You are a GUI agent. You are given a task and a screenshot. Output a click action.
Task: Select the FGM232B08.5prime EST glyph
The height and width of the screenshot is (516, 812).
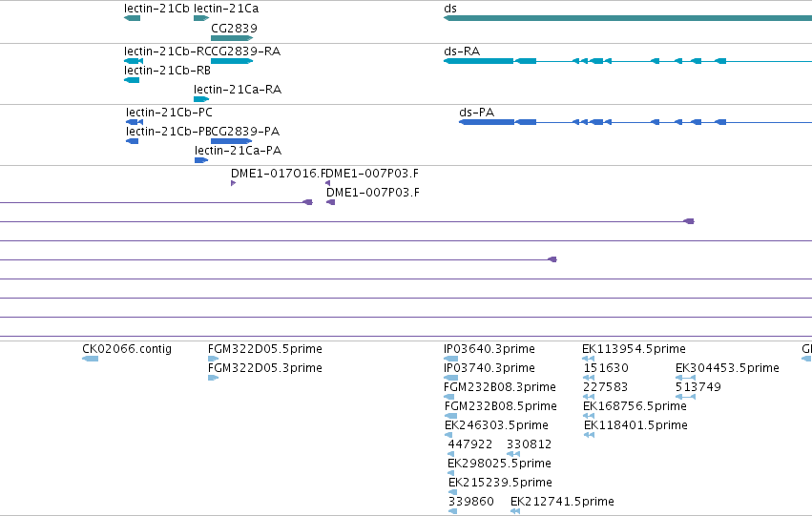pyautogui.click(x=451, y=416)
